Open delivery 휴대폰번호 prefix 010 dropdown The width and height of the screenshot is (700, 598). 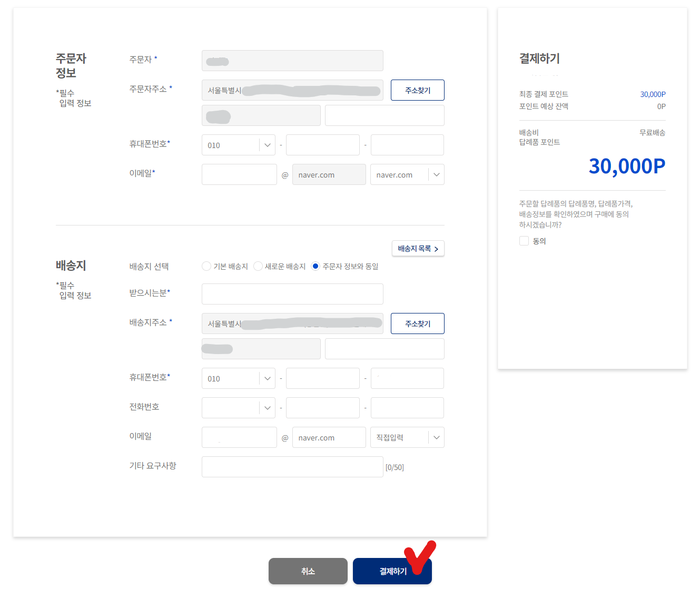pos(239,378)
